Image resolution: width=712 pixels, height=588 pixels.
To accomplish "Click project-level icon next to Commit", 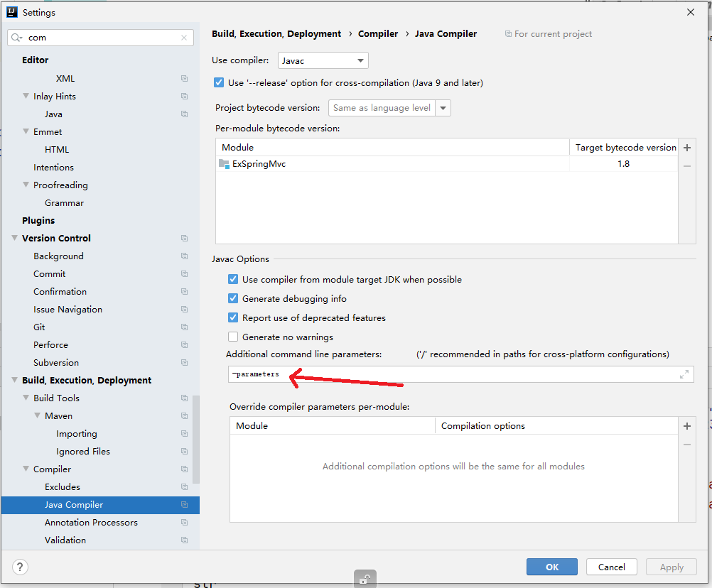I will tap(184, 273).
